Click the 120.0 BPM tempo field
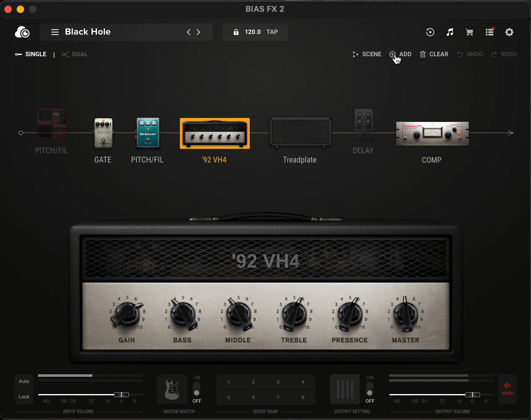Screen dimensions: 531x420 [253, 32]
